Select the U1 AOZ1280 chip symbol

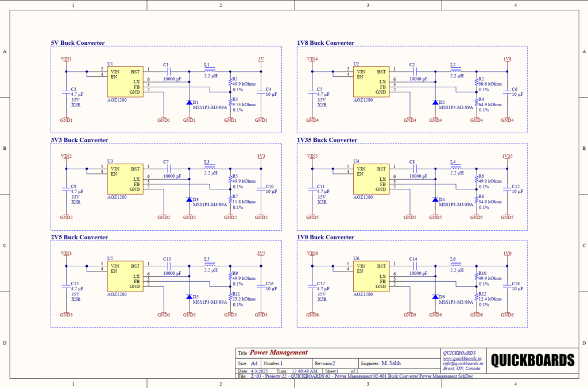click(x=124, y=82)
